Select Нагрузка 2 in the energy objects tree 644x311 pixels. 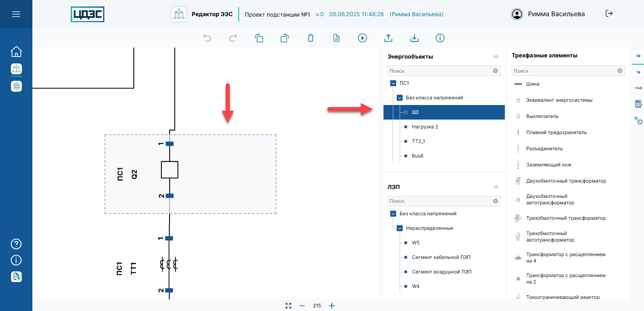[425, 127]
